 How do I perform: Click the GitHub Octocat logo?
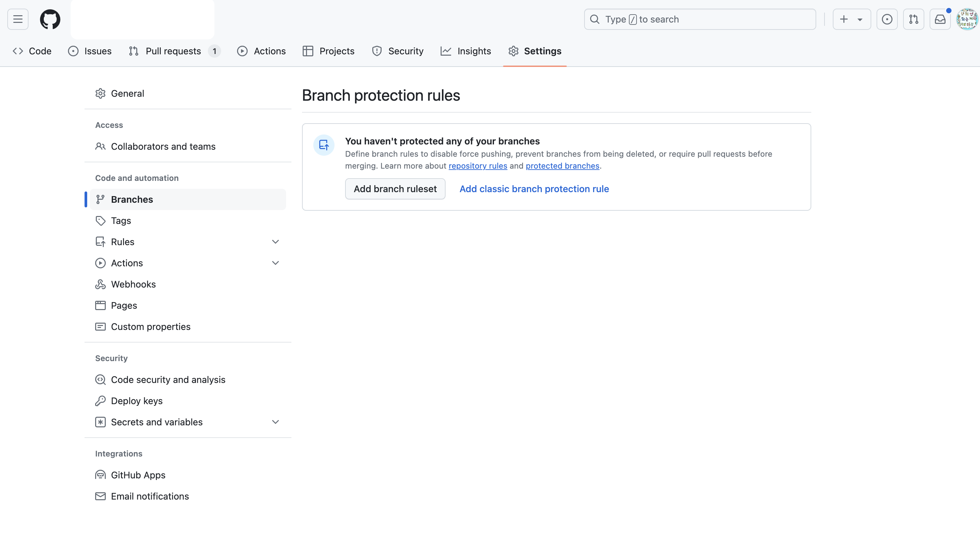tap(50, 19)
